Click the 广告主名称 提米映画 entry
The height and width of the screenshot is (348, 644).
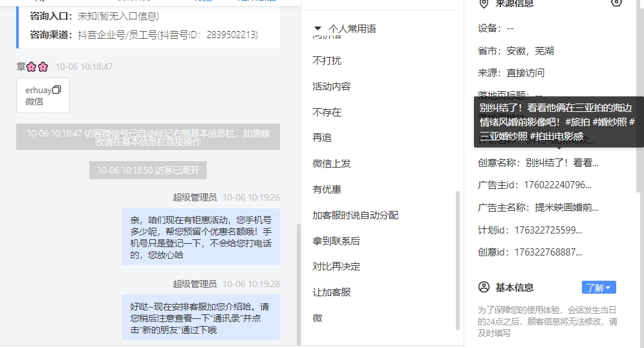(538, 208)
